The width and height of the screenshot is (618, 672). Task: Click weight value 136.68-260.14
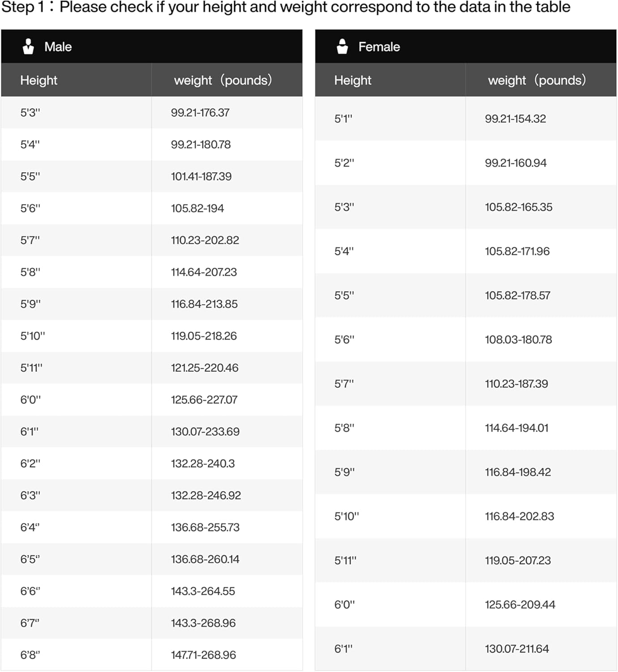[x=205, y=560]
